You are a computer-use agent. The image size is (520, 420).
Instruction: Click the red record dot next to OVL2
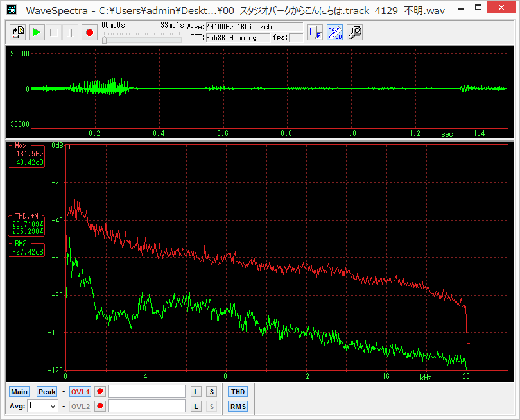100,407
